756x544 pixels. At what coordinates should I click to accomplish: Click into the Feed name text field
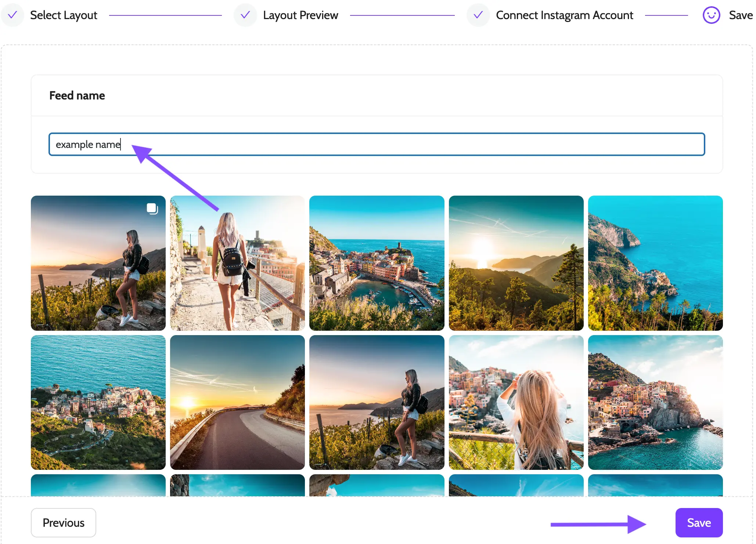click(377, 144)
